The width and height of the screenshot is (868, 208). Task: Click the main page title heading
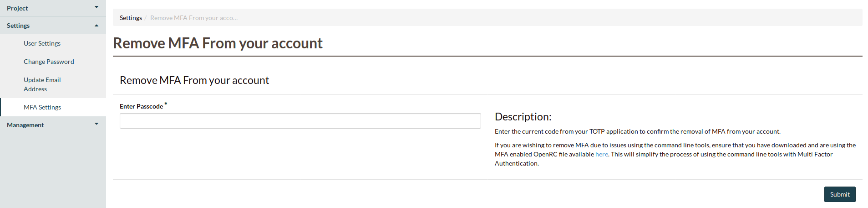point(218,43)
